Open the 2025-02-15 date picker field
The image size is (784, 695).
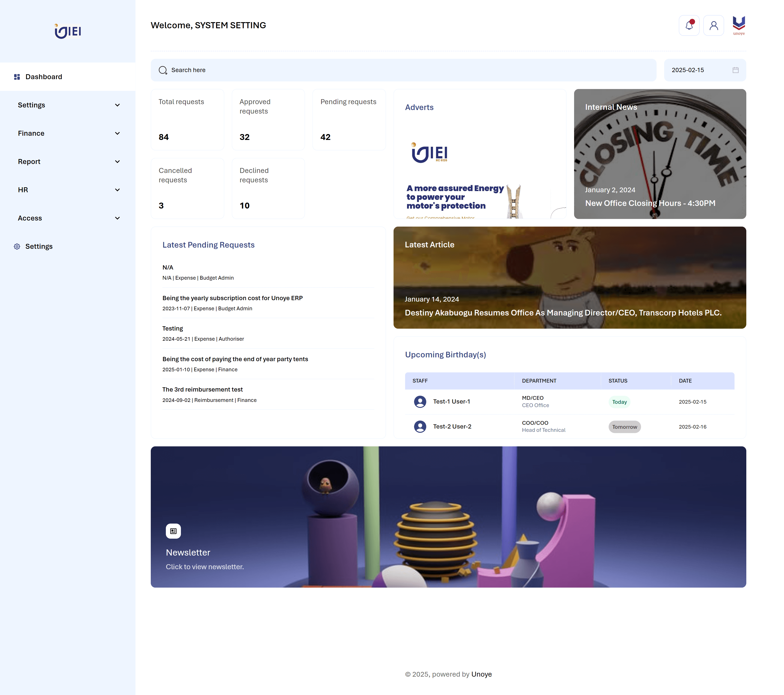coord(705,70)
